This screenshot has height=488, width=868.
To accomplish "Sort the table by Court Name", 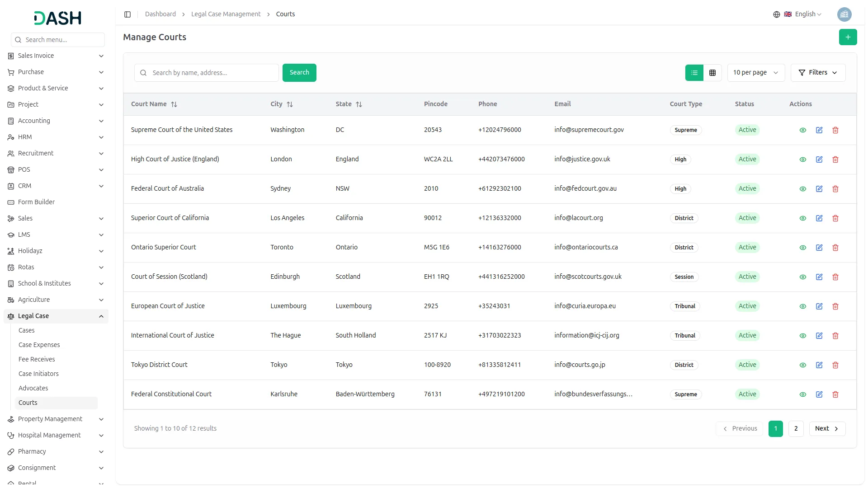I will (175, 104).
